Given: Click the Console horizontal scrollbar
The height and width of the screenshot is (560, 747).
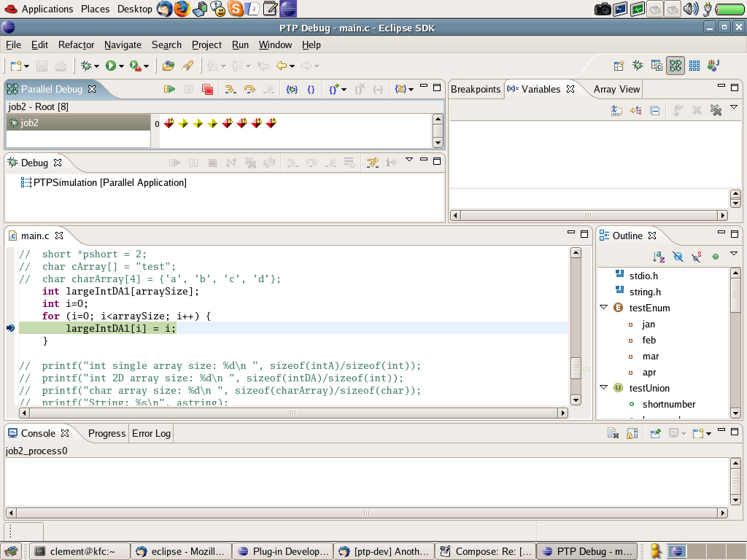Looking at the screenshot, I should tap(366, 513).
